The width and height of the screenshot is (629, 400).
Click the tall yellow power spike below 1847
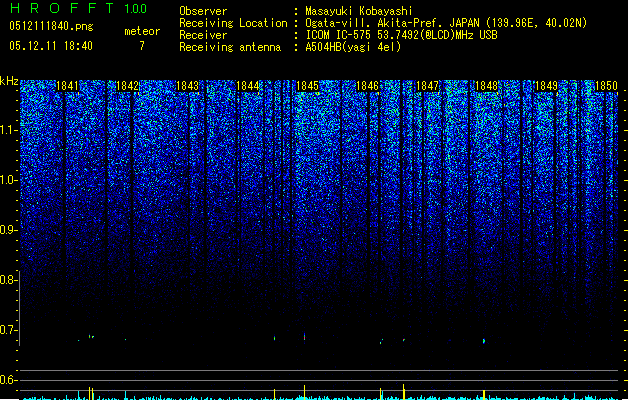tap(404, 392)
